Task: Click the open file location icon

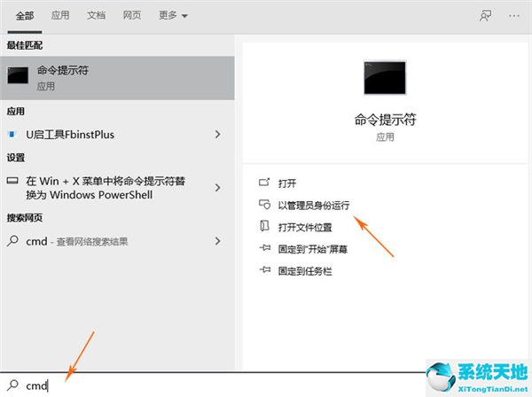Action: [x=264, y=226]
